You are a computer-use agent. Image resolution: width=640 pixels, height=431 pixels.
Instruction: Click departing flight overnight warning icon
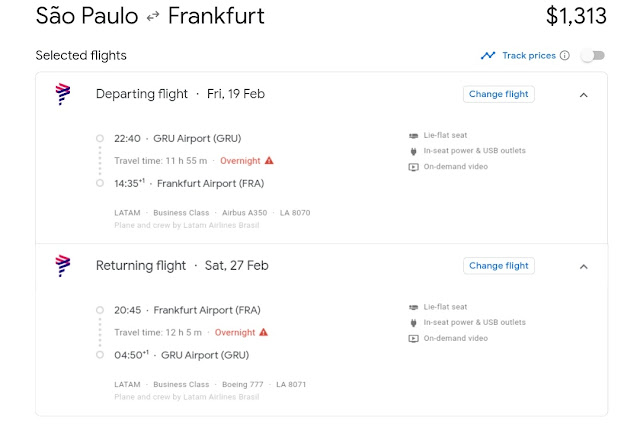269,160
